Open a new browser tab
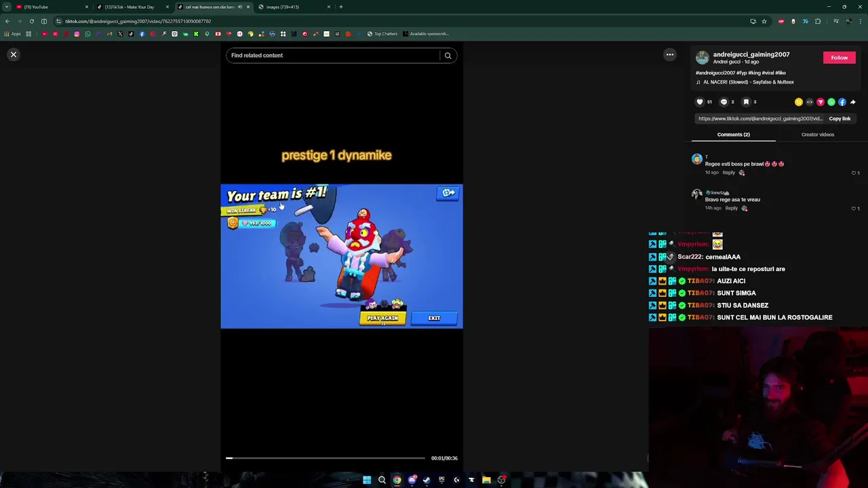Viewport: 868px width, 488px height. point(340,7)
